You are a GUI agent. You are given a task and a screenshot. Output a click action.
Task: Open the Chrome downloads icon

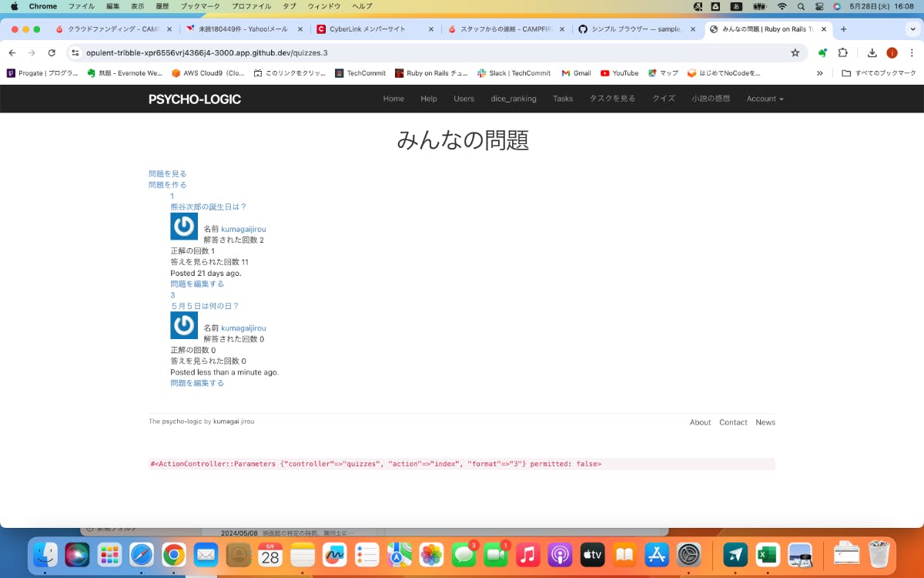[872, 52]
